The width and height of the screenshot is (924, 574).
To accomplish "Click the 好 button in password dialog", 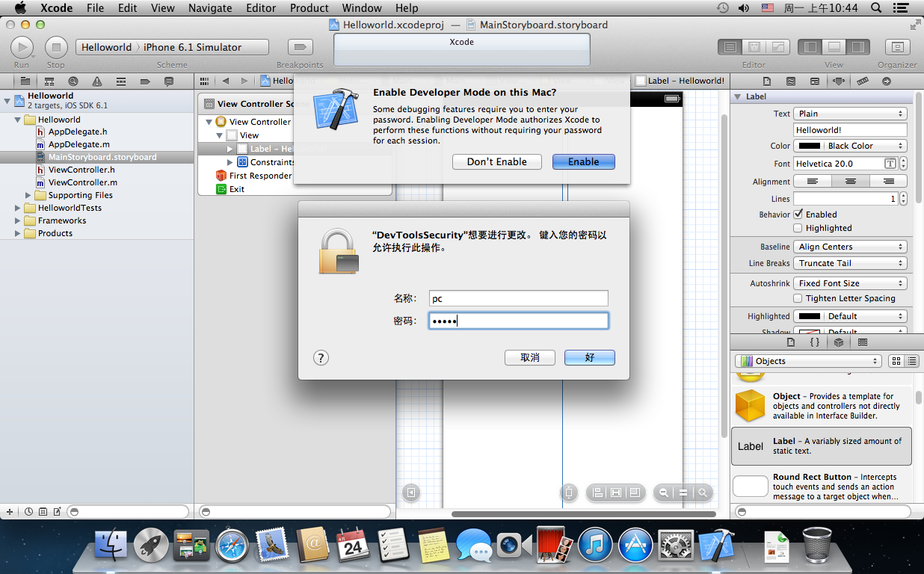I will pyautogui.click(x=590, y=357).
